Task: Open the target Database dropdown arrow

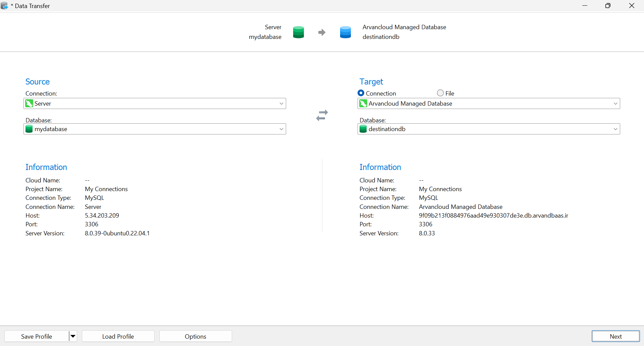Action: click(615, 129)
